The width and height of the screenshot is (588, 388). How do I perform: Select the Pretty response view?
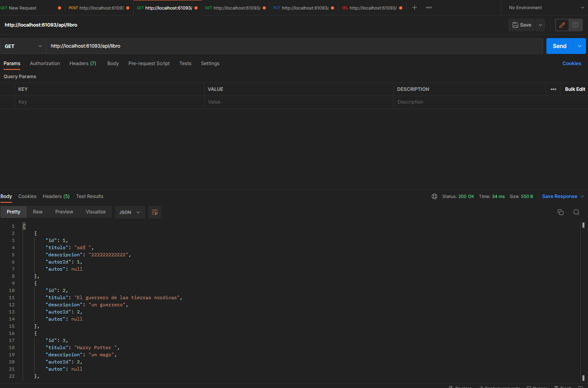tap(13, 212)
